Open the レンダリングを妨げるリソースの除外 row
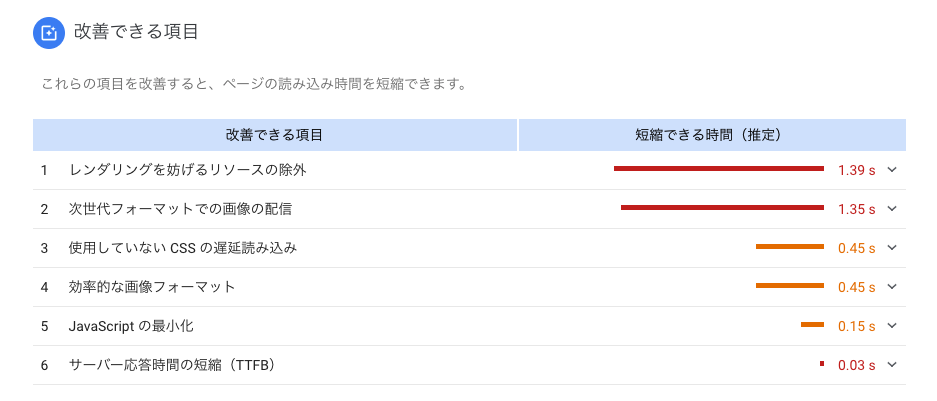 tap(469, 170)
